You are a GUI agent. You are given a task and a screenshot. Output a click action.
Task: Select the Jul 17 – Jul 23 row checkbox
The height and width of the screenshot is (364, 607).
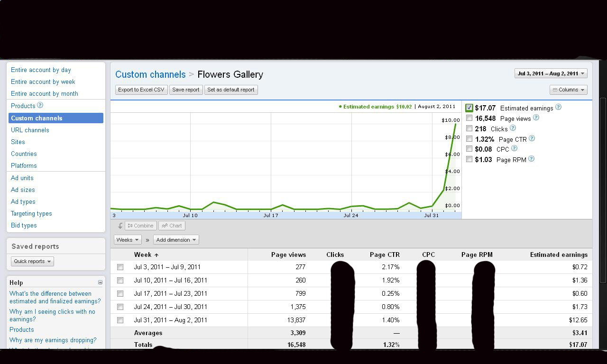coord(120,294)
